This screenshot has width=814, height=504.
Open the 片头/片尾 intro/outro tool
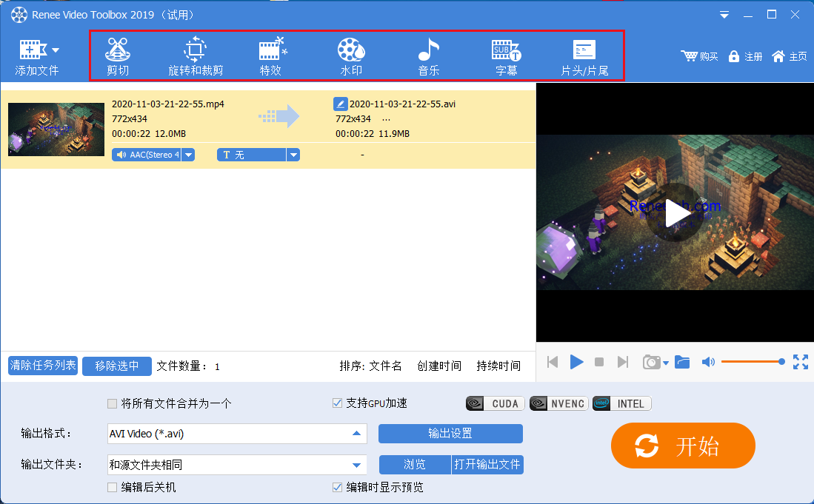[x=584, y=56]
